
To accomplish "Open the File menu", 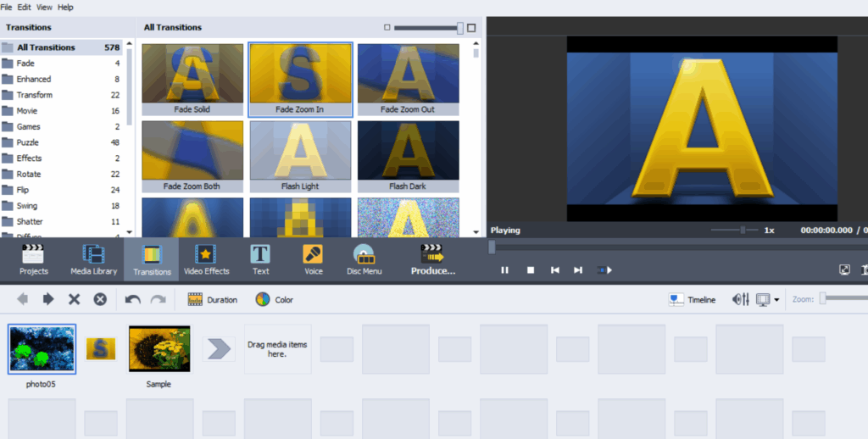I will [6, 8].
